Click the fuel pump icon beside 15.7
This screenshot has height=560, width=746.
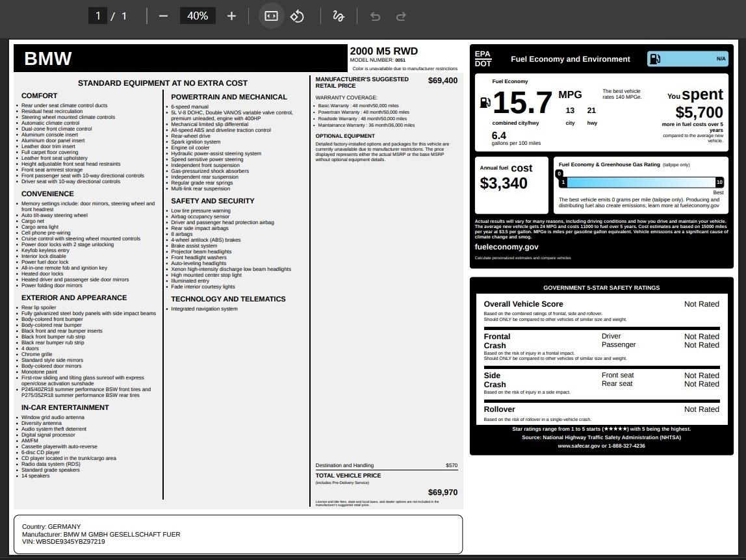(485, 103)
